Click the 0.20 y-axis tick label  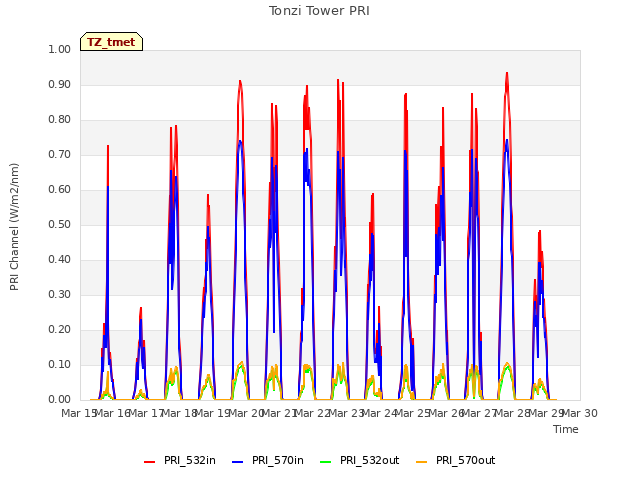coord(60,330)
